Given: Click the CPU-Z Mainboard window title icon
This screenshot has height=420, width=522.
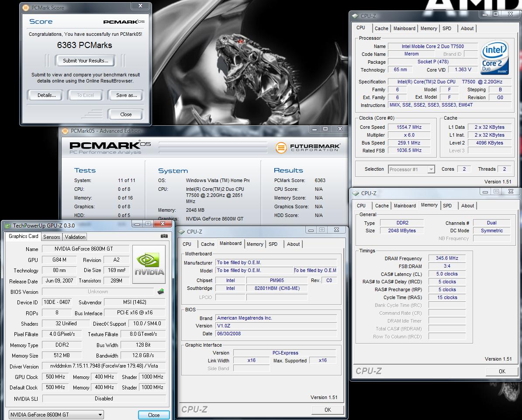Looking at the screenshot, I should (181, 232).
